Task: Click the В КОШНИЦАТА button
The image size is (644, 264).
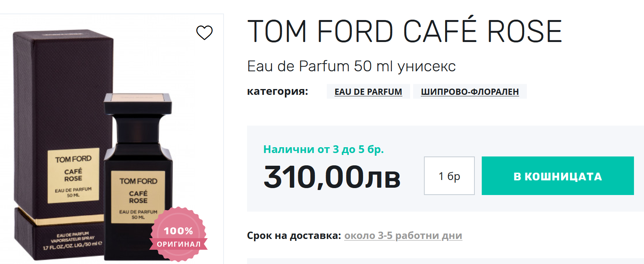Action: (x=557, y=176)
